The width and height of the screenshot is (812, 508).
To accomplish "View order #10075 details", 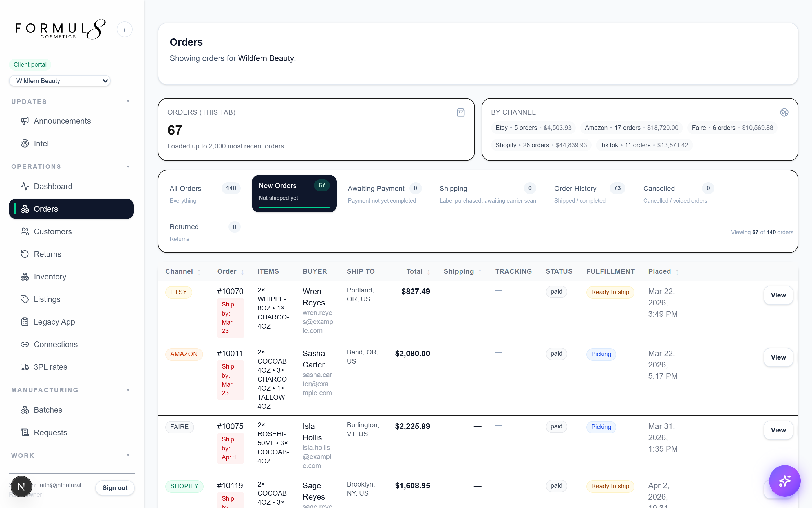I will (x=778, y=430).
